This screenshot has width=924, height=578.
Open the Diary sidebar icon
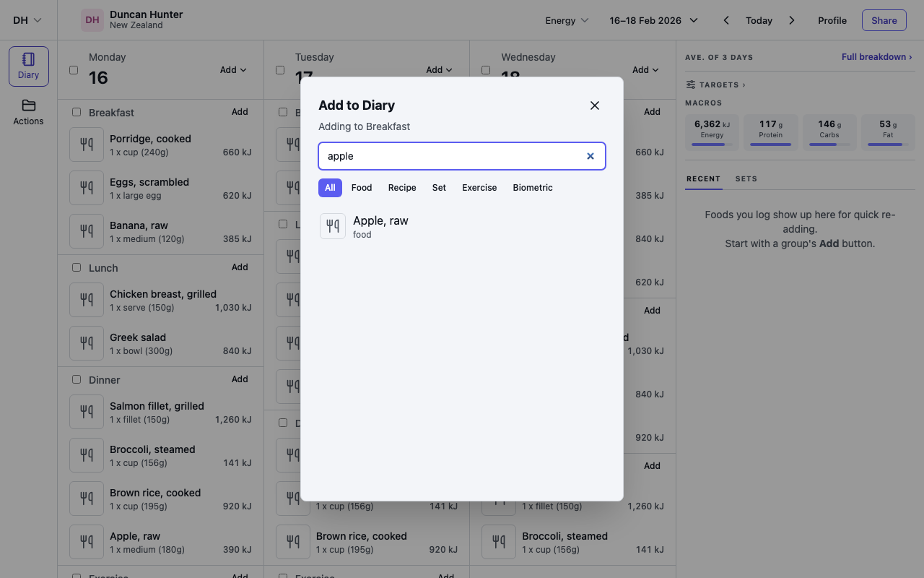click(29, 66)
